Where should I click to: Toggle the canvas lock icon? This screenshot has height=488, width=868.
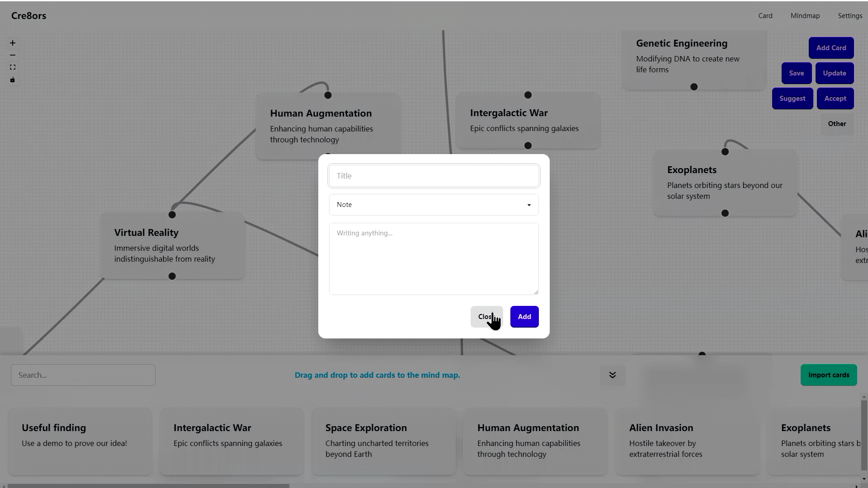coord(13,80)
